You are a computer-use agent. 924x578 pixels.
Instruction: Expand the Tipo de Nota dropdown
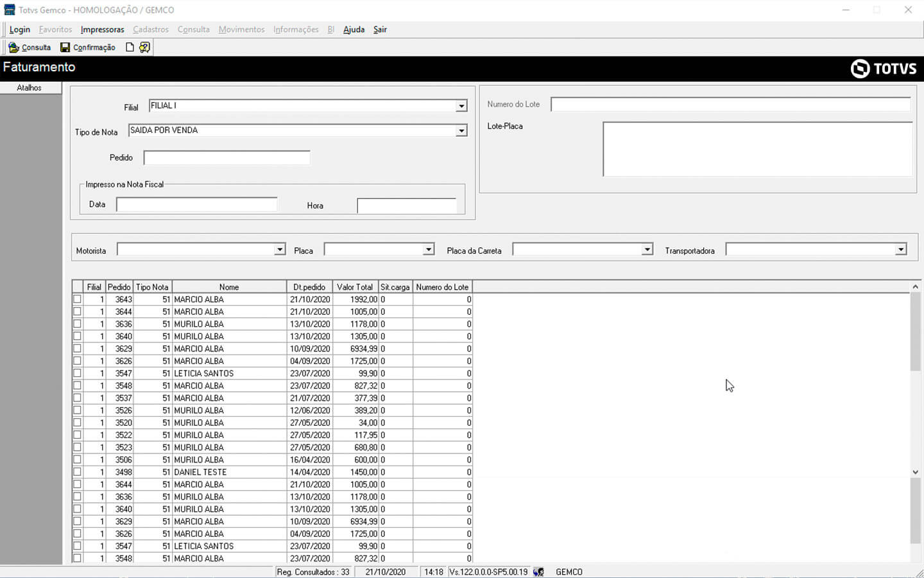[x=461, y=131]
